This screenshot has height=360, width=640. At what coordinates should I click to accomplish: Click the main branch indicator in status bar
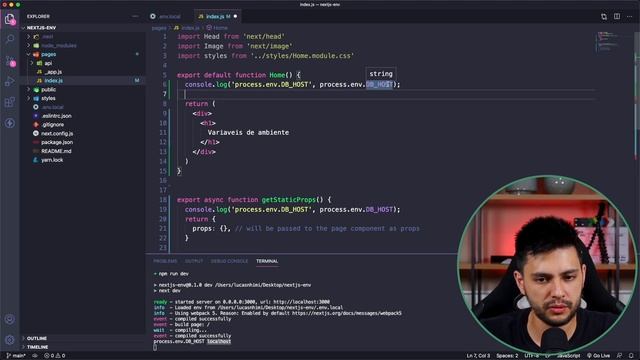16,356
